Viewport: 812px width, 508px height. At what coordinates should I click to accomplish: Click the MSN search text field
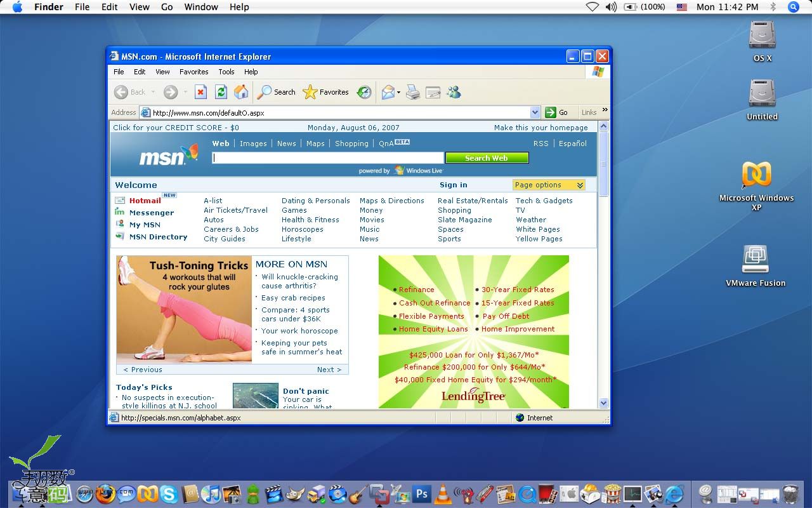click(328, 158)
